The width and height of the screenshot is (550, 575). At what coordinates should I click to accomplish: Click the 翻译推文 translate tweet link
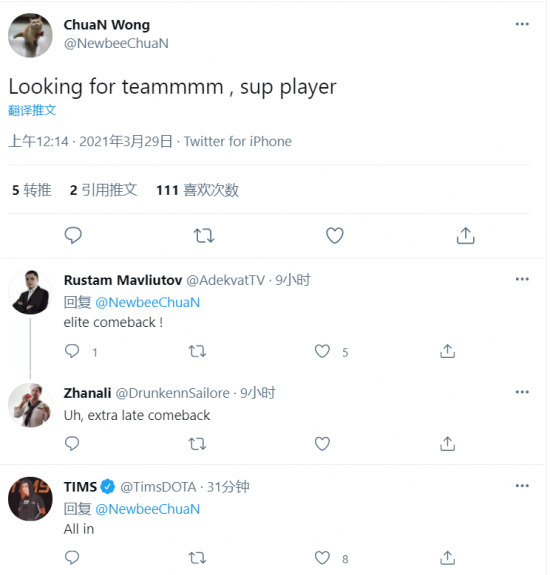pos(32,110)
